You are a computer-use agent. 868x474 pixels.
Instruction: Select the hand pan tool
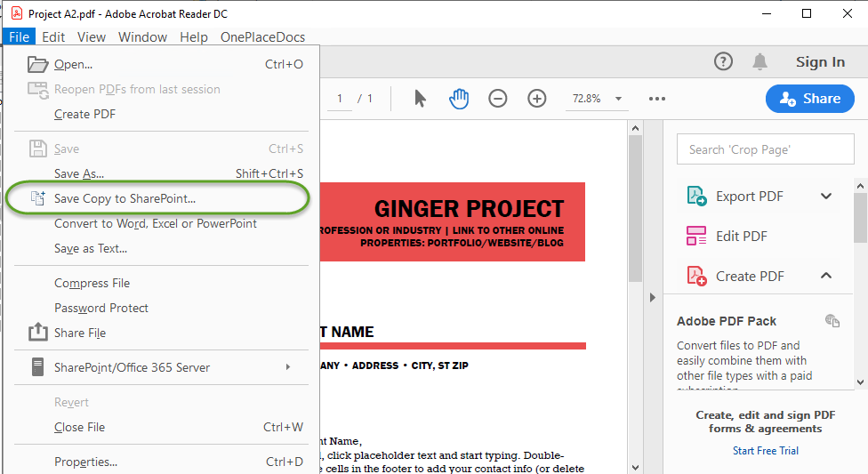pyautogui.click(x=458, y=99)
